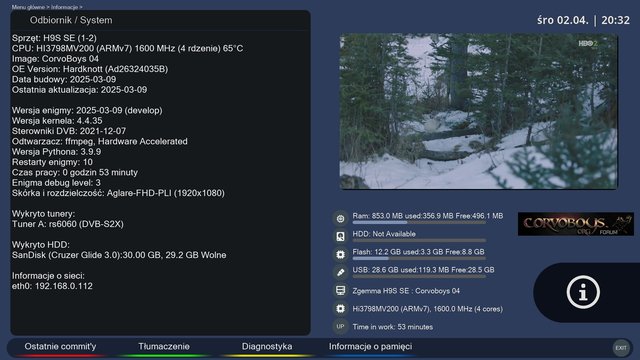
Task: Click the 'Ram: 853.0 MB used:356.9 MB' text
Action: point(428,216)
